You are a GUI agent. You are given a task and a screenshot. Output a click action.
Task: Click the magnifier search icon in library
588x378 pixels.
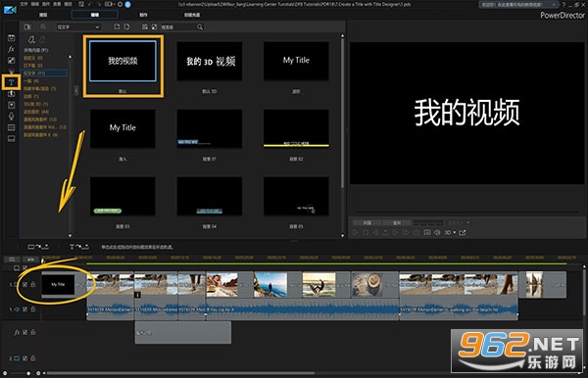click(x=200, y=27)
